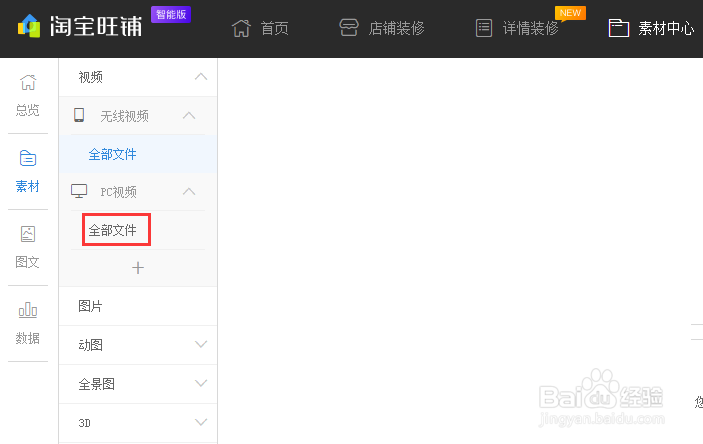703x444 pixels.
Task: Click the 视频 section label
Action: pyautogui.click(x=91, y=77)
